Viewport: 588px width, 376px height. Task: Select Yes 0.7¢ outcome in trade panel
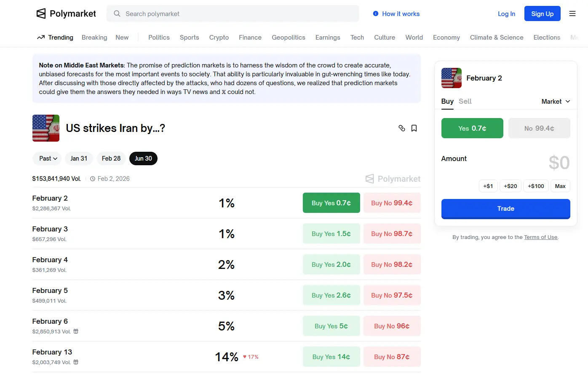[472, 128]
